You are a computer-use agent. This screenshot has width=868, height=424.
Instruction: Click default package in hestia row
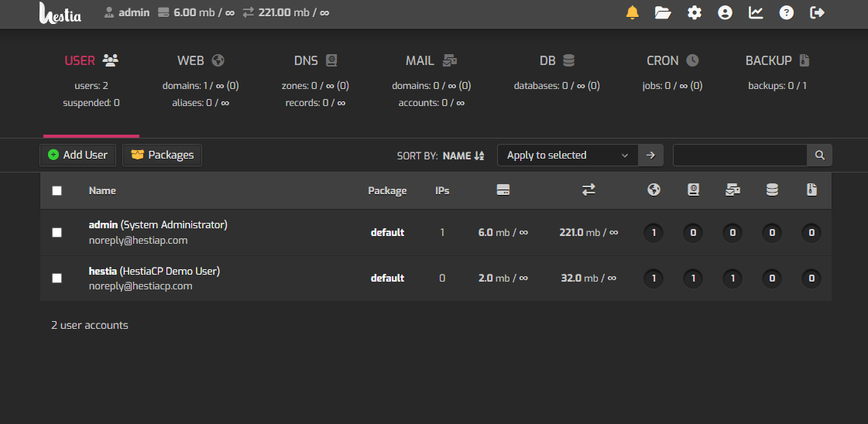[x=387, y=278]
